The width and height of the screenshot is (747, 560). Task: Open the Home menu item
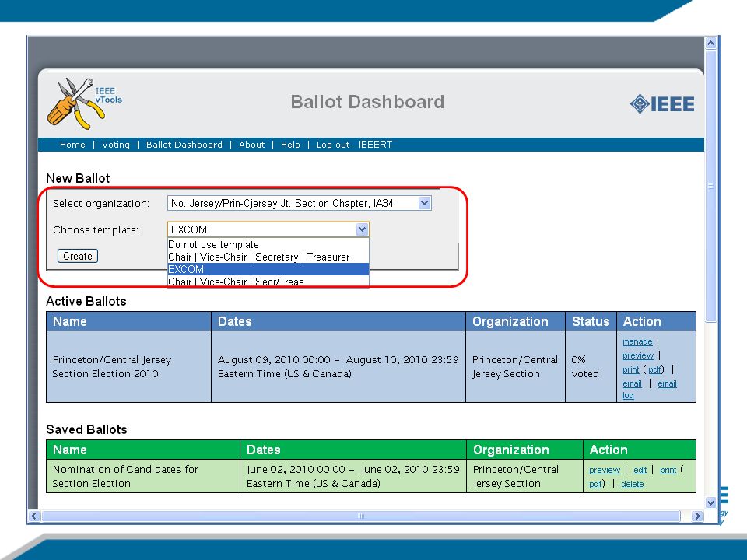click(x=72, y=145)
